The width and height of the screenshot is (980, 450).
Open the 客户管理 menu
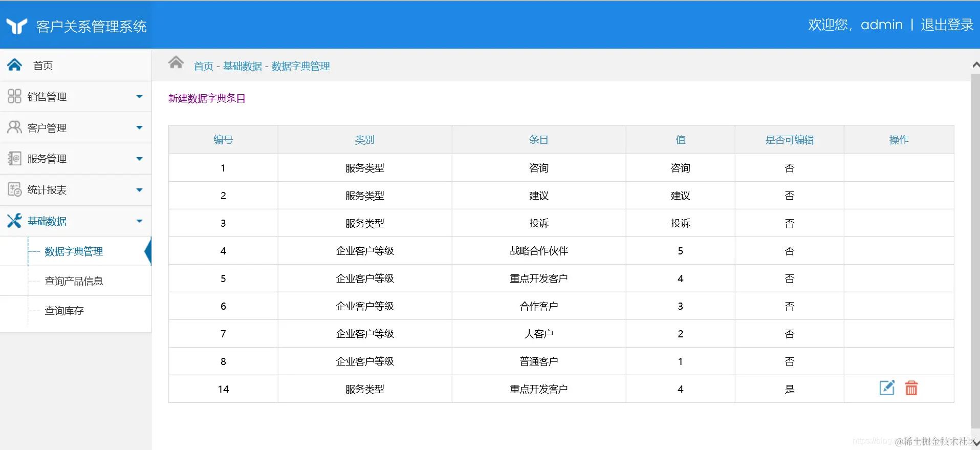(76, 127)
